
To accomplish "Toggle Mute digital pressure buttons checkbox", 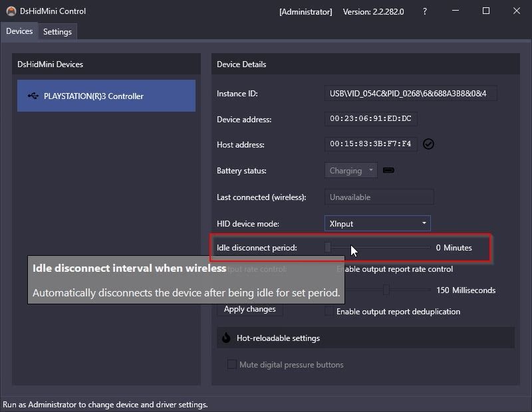I will tap(231, 365).
